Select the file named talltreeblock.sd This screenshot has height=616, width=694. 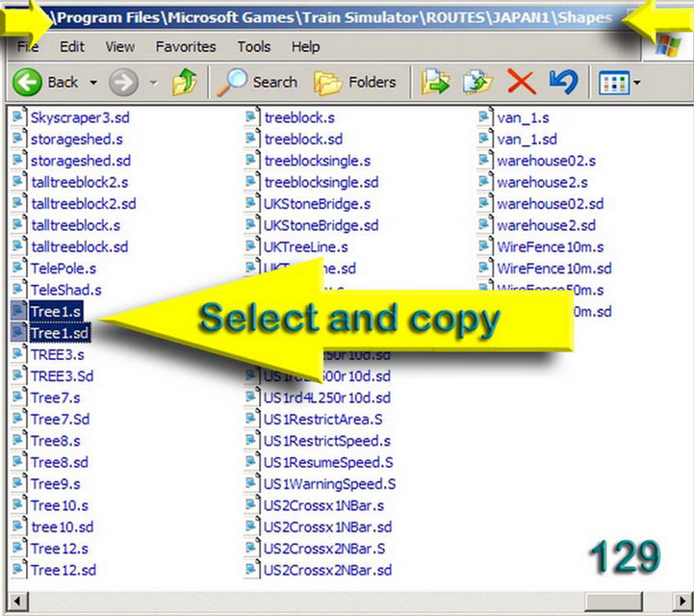79,246
